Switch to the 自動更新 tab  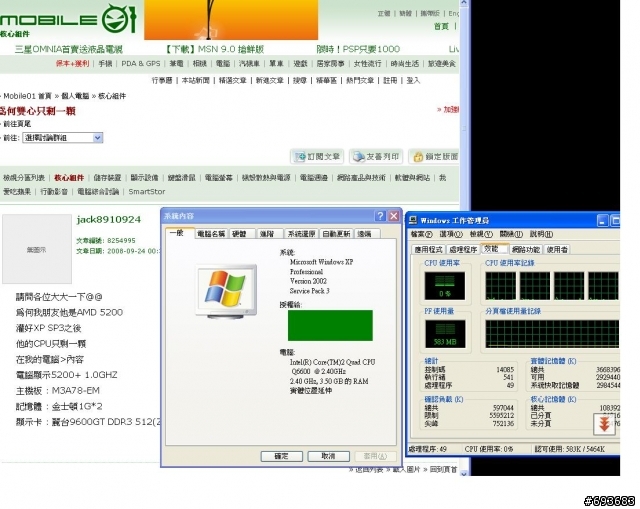pos(336,234)
